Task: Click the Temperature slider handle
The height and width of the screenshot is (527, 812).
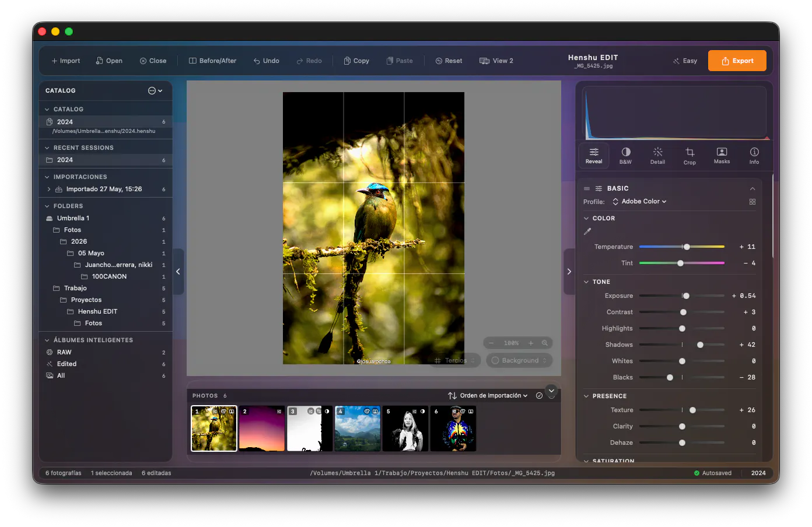Action: point(687,247)
